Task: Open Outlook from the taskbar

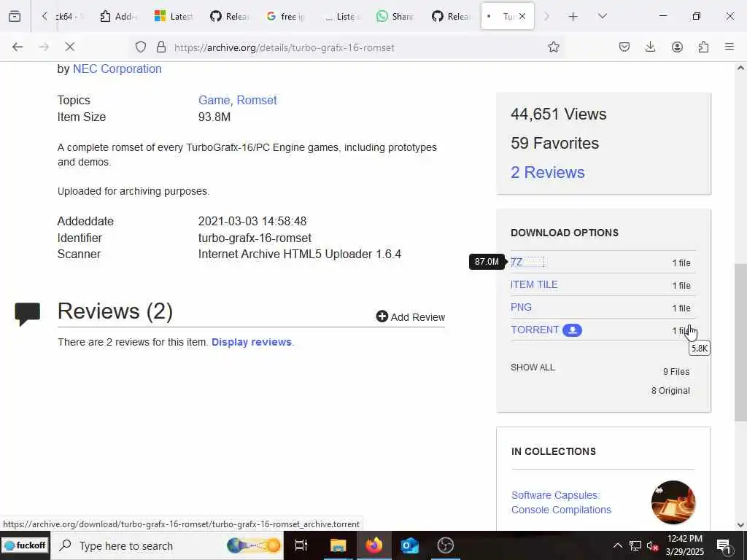Action: point(410,545)
